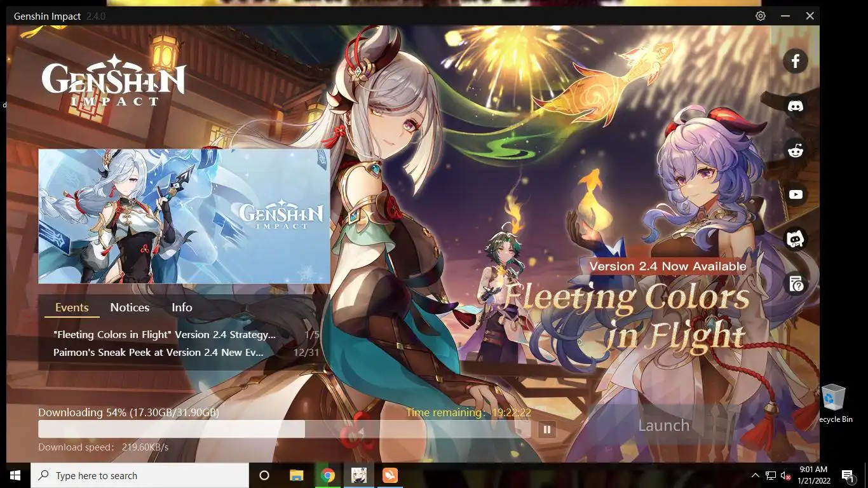868x488 pixels.
Task: Close the Genshin Impact launcher
Action: click(810, 16)
